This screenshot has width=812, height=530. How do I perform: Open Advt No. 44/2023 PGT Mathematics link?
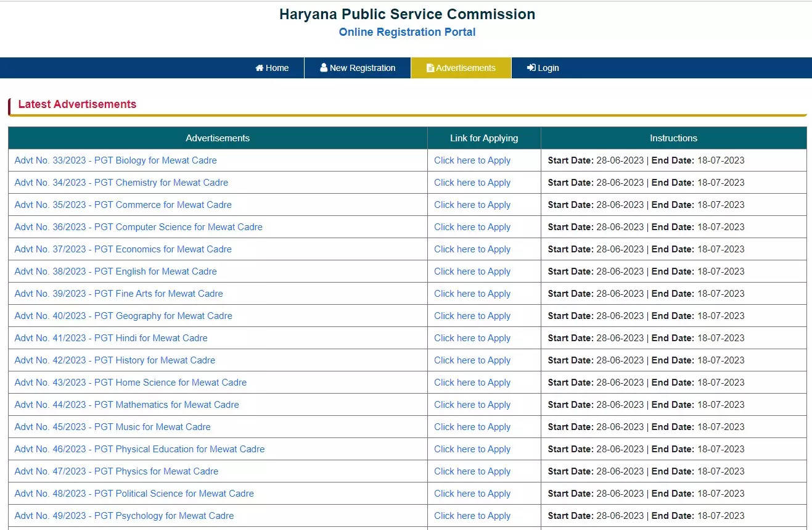tap(127, 405)
